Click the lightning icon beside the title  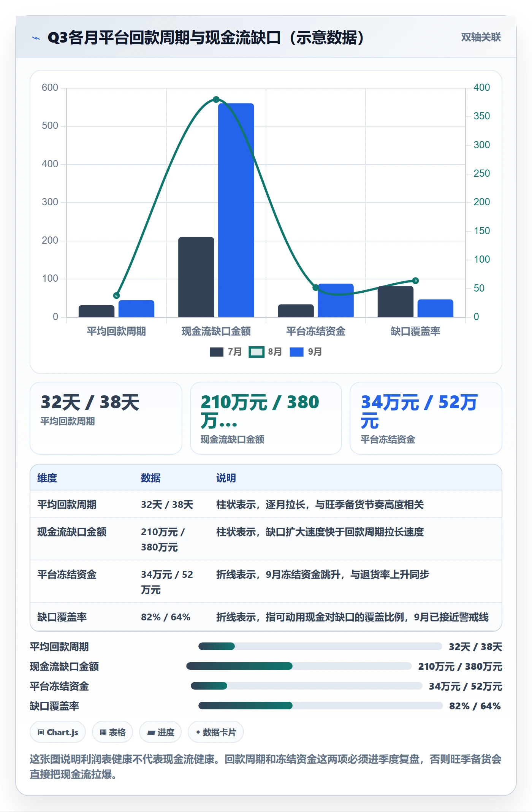[36, 38]
